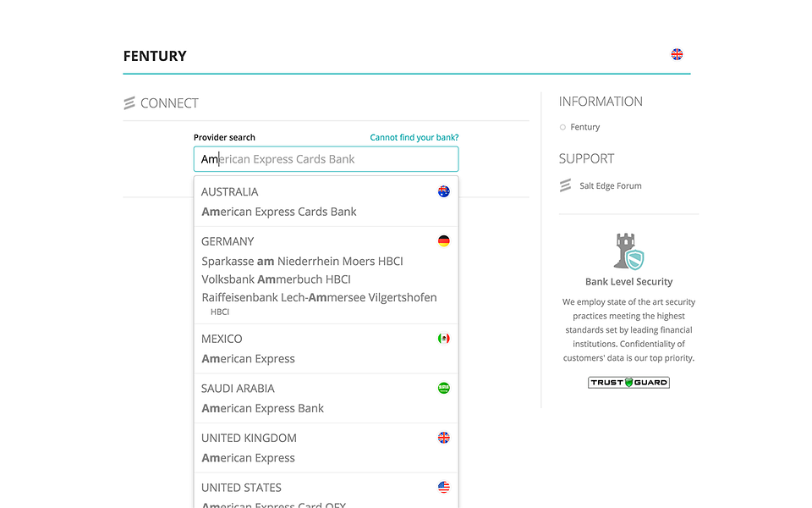Screen dimensions: 812x508
Task: Click the Trust Guard badge
Action: pos(628,383)
